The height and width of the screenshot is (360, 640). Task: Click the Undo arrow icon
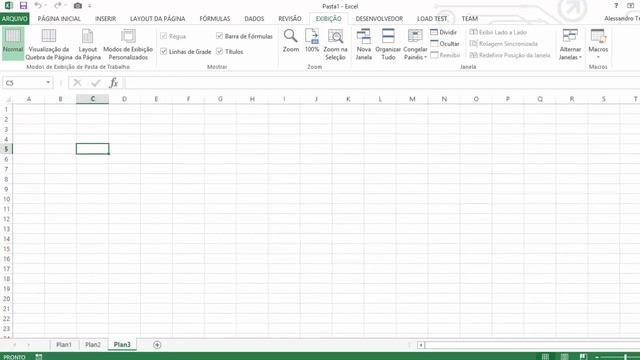(x=38, y=5)
